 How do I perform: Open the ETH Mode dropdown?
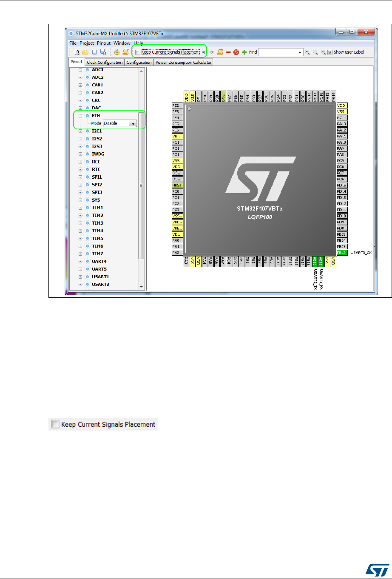point(133,123)
